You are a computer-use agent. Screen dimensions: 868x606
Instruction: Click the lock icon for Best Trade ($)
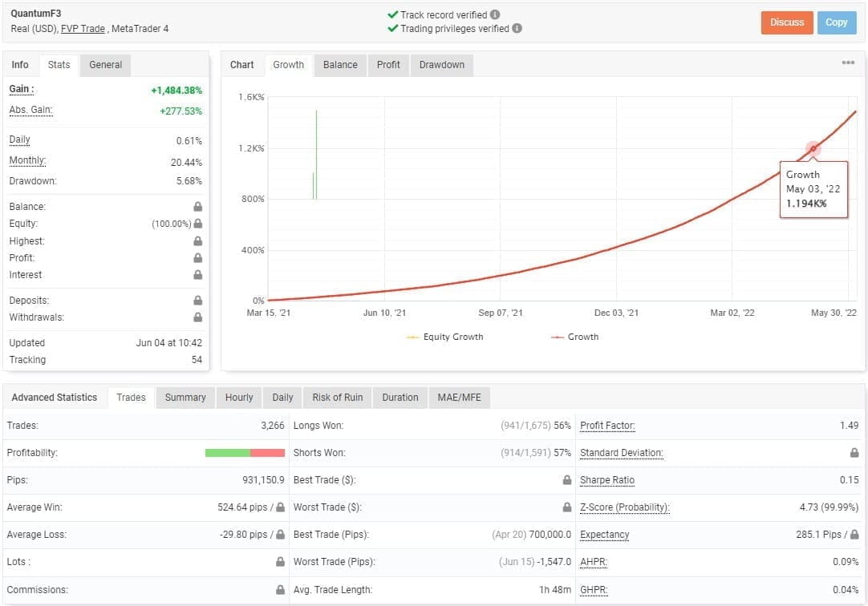(x=567, y=480)
